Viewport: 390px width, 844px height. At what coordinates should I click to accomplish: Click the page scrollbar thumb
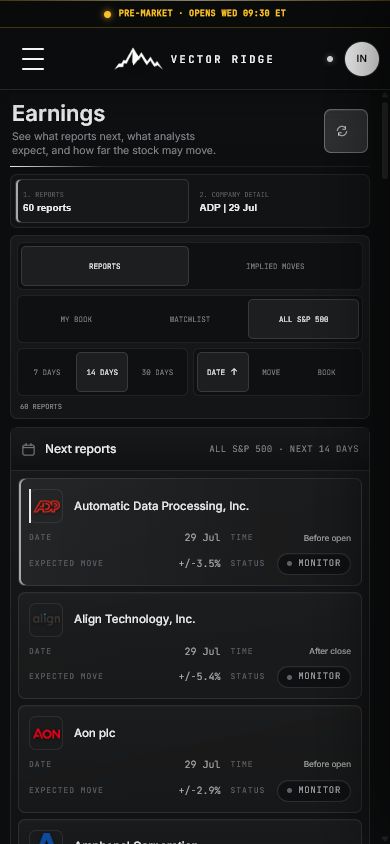click(385, 140)
